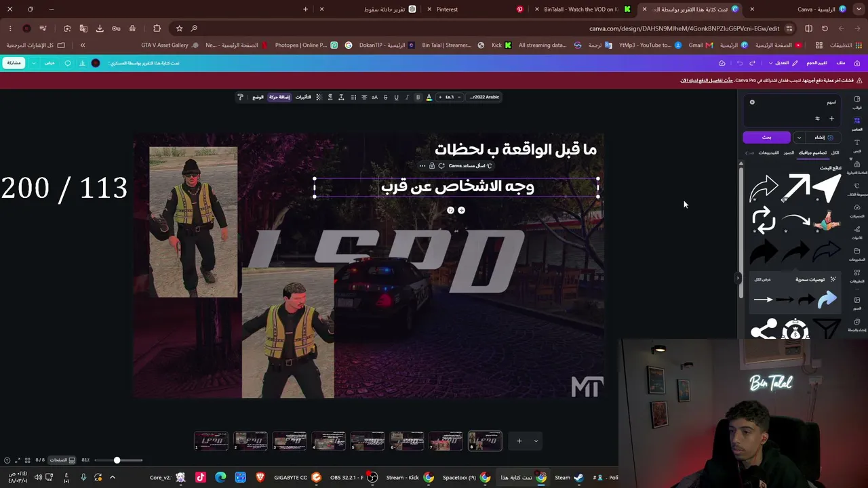Select page 7 thumbnail
Screen dimensions: 868x488
pyautogui.click(x=446, y=441)
